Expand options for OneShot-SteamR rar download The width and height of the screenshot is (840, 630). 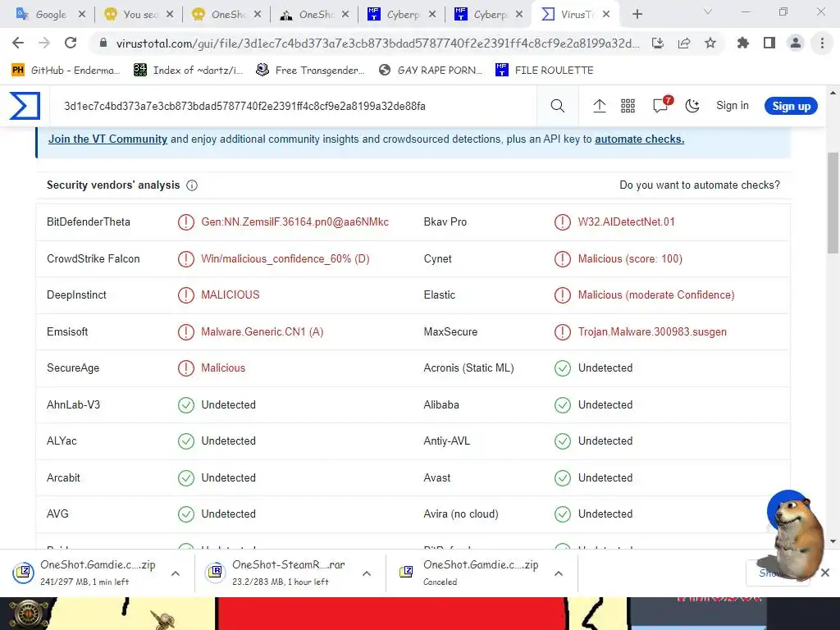click(367, 573)
